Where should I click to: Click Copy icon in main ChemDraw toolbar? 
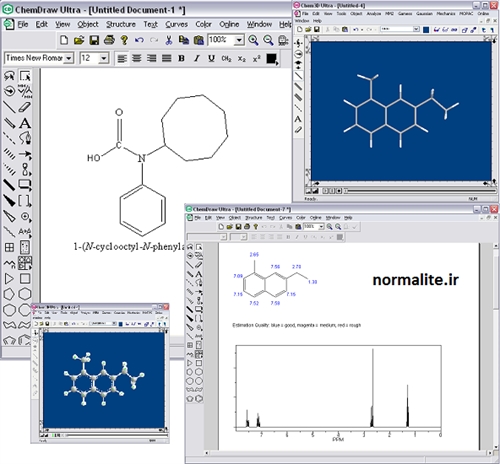click(x=184, y=40)
